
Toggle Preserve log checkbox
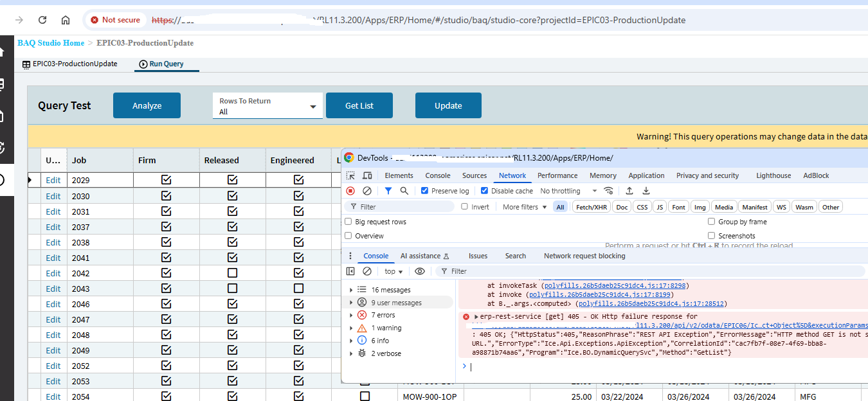424,191
